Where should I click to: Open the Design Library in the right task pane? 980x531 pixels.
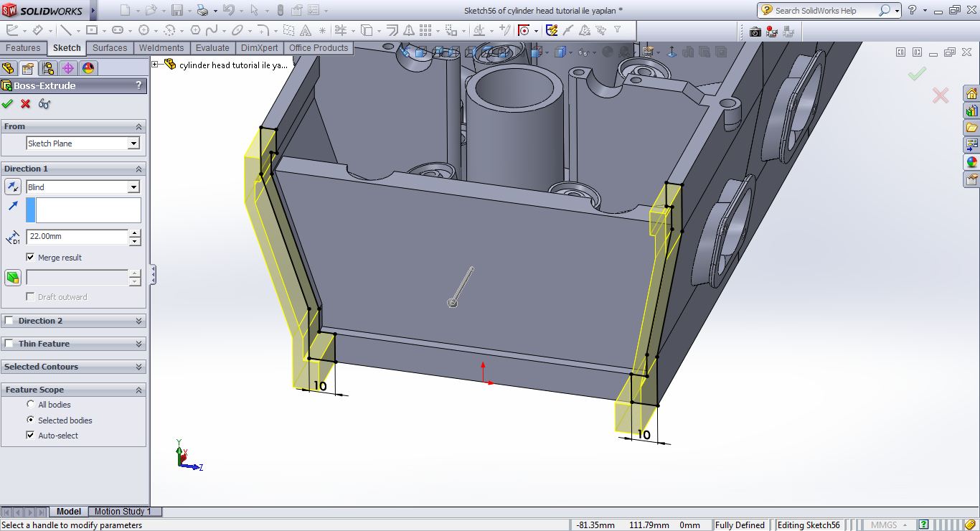click(x=972, y=111)
